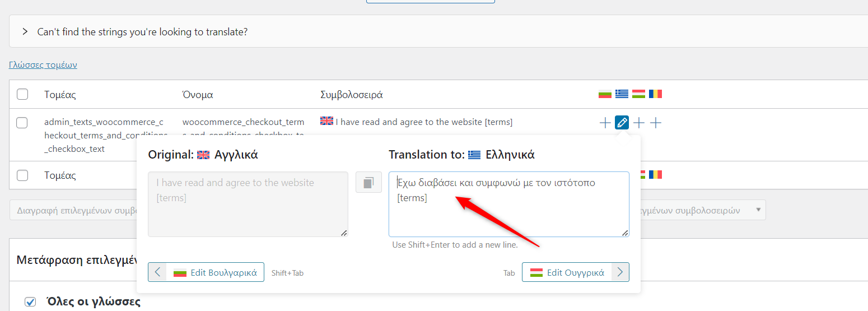Image resolution: width=868 pixels, height=311 pixels.
Task: Click the select-all checkbox in the table footer
Action: click(22, 175)
